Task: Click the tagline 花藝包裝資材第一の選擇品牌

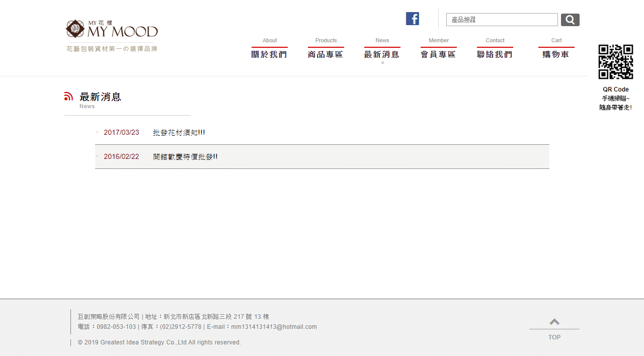Action: click(112, 49)
